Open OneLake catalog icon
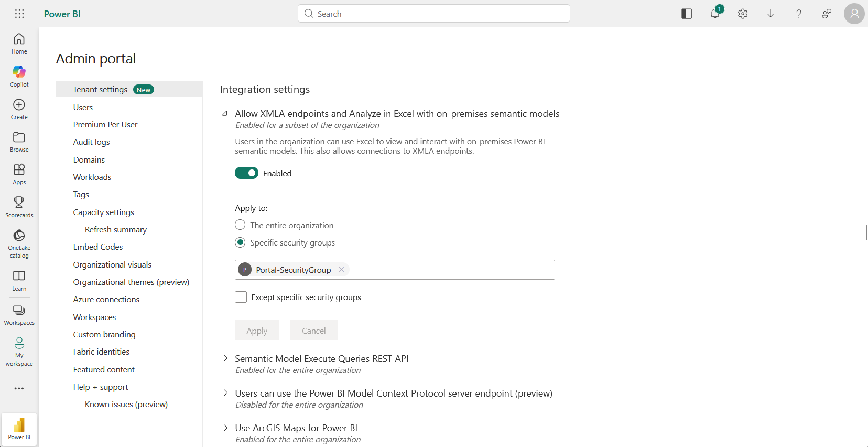The height and width of the screenshot is (447, 868). [x=19, y=235]
